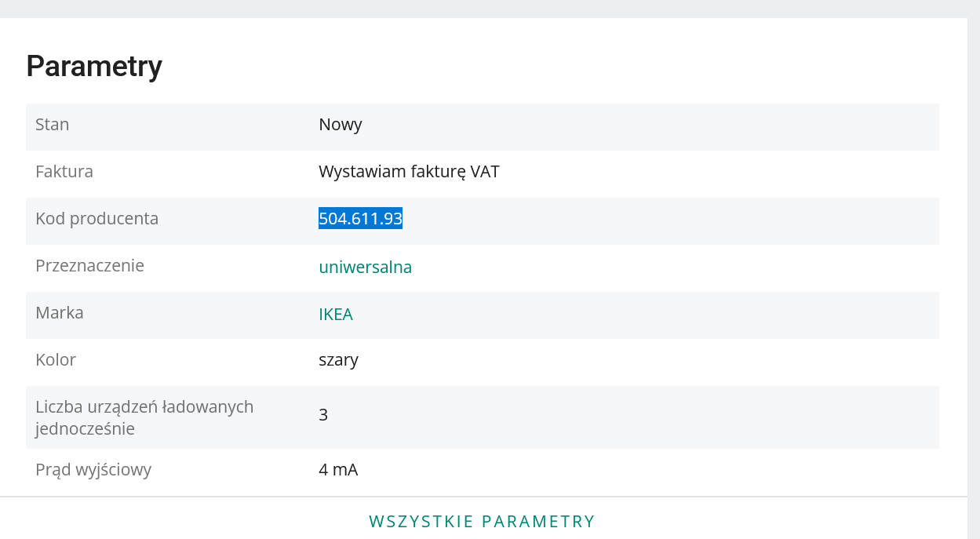
Task: Click the Parametry heading
Action: [94, 66]
